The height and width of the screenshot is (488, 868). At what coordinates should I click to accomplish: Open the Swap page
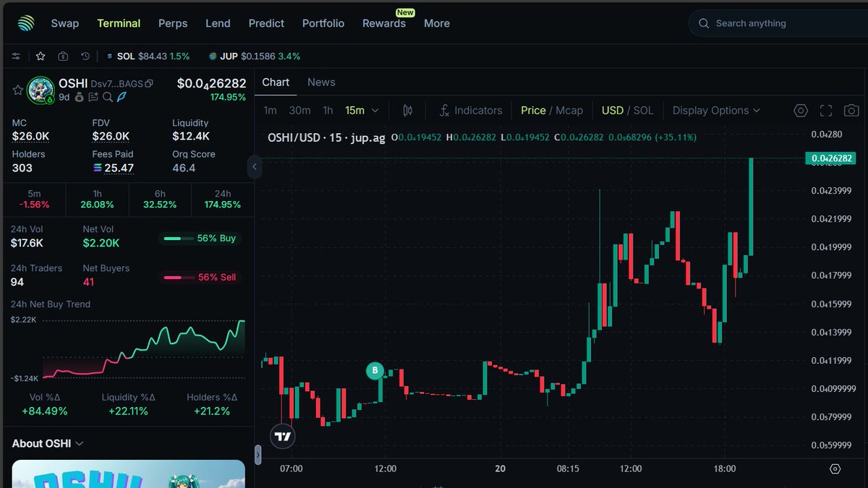pyautogui.click(x=64, y=23)
